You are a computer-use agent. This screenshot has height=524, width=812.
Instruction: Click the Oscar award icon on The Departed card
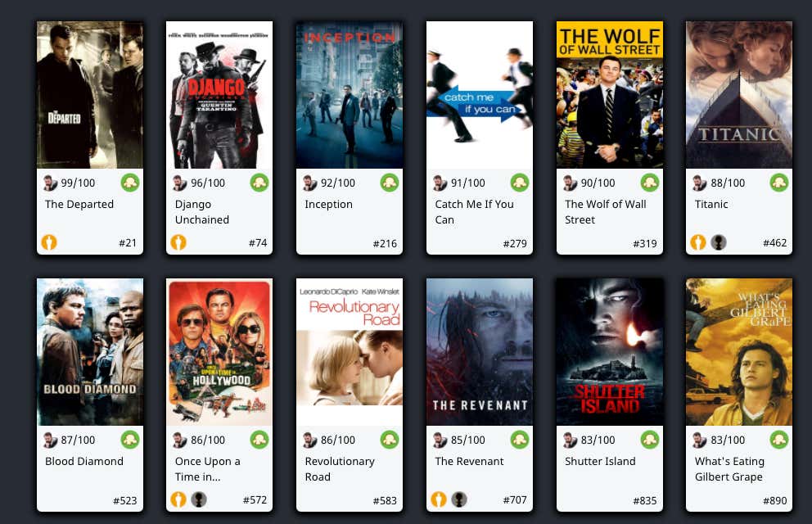tap(49, 242)
